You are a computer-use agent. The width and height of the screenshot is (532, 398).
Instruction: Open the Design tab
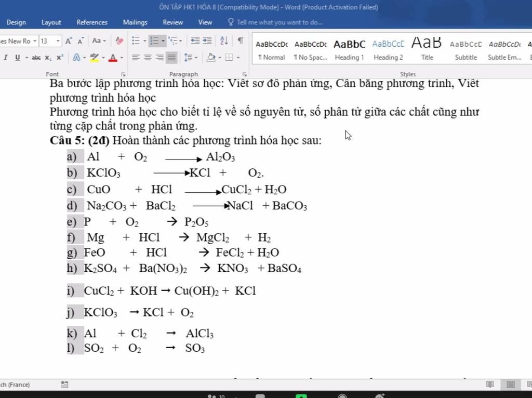coord(16,22)
